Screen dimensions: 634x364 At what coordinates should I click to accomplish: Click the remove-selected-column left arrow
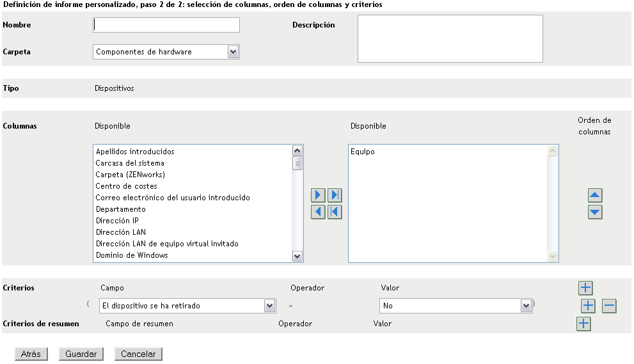(318, 212)
